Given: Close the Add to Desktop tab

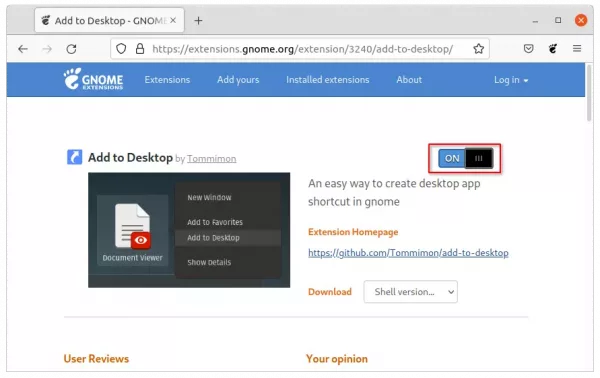Looking at the screenshot, I should (173, 20).
